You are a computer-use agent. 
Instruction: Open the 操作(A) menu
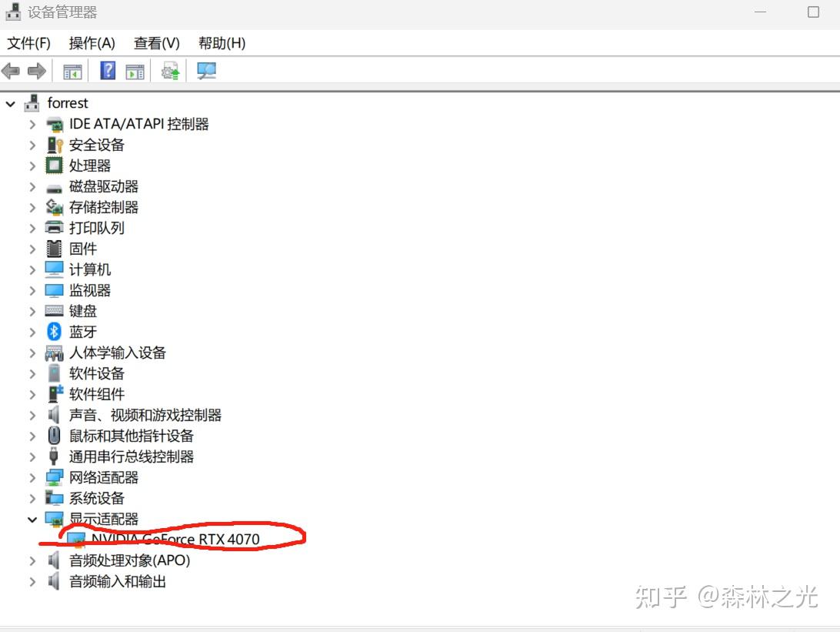coord(92,43)
